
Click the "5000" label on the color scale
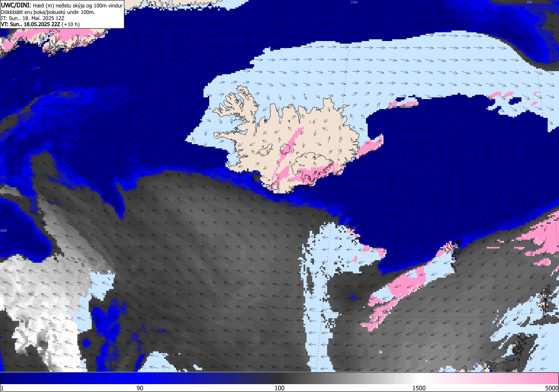552,388
